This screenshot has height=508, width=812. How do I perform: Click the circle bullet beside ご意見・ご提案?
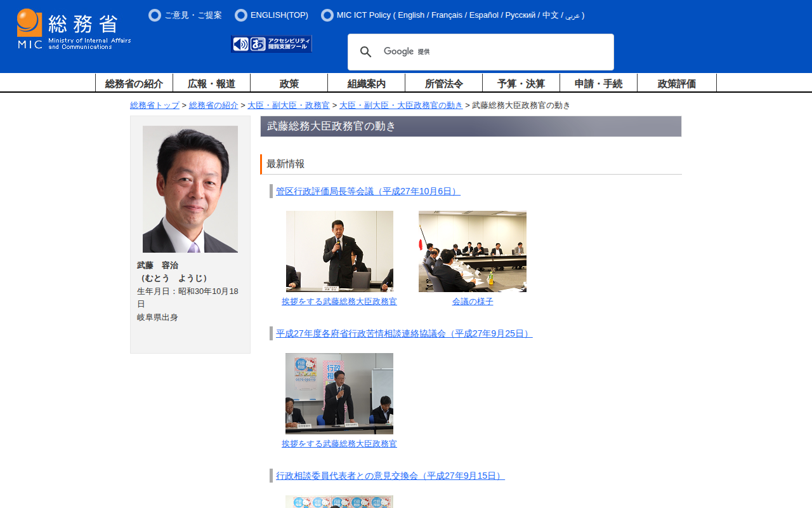pos(155,15)
